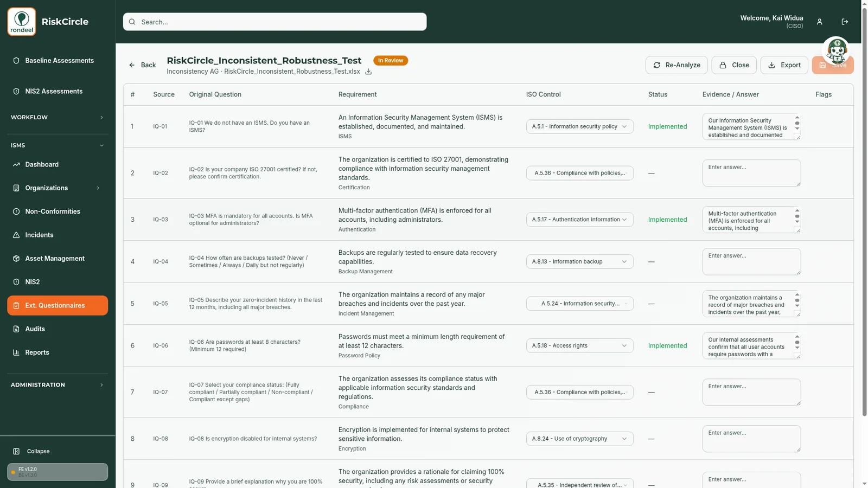Image resolution: width=868 pixels, height=488 pixels.
Task: Open ISO Control dropdown A.5.1 Information security policy
Action: pos(579,126)
